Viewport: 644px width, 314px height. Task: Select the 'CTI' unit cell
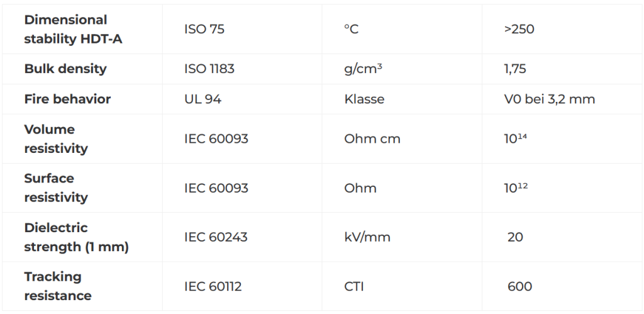[354, 286]
